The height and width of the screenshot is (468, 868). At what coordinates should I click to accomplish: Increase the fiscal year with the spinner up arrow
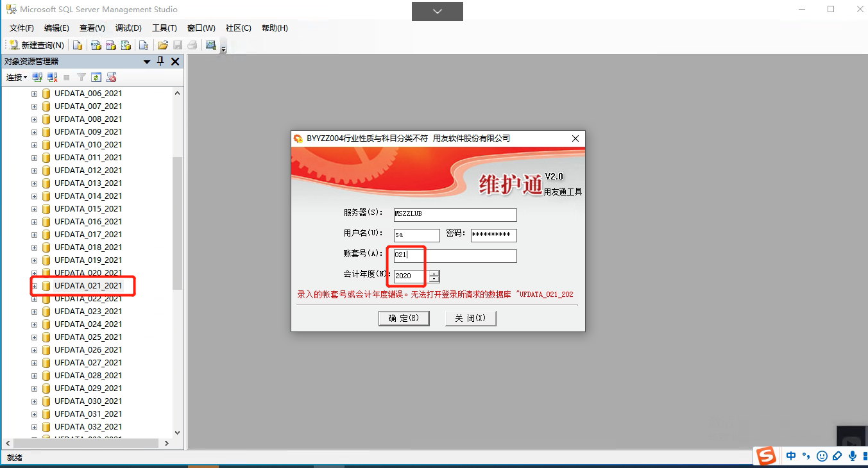(434, 273)
